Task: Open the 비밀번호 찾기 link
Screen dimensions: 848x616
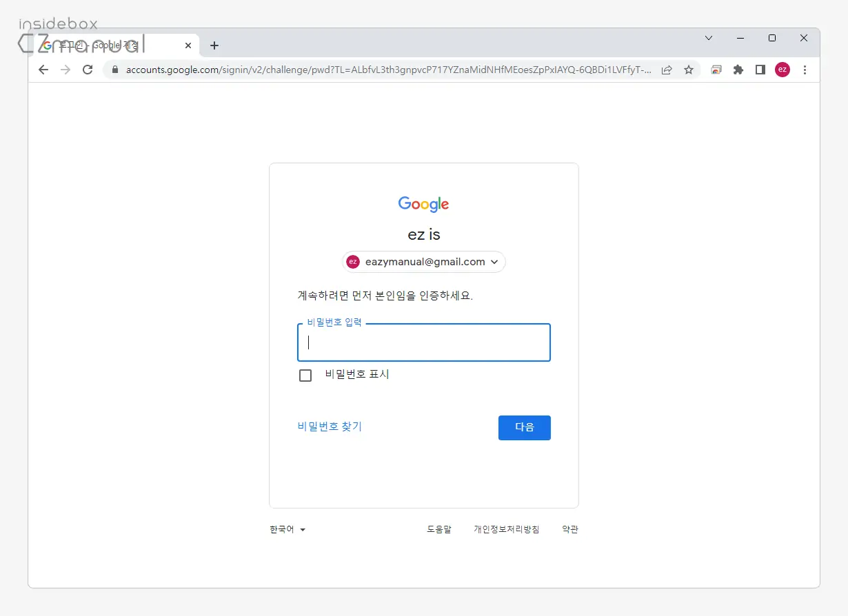Action: tap(330, 427)
